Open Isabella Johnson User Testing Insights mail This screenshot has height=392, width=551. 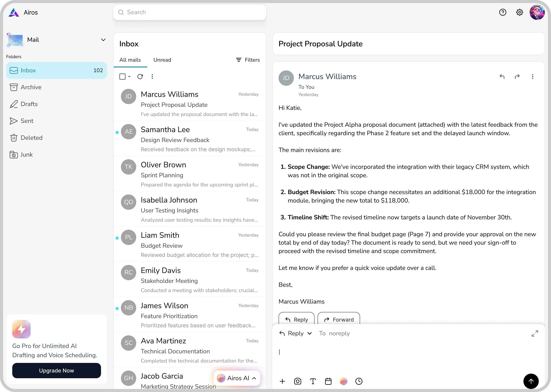tap(190, 209)
